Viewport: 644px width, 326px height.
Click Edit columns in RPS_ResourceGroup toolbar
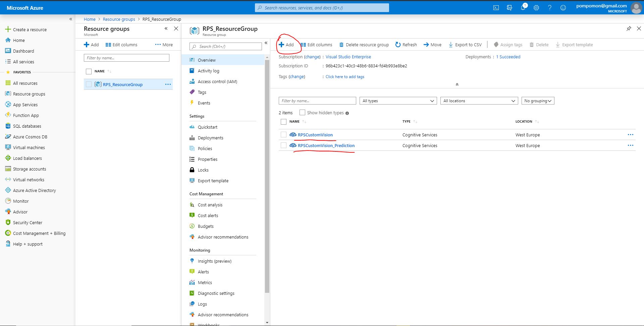(x=316, y=45)
